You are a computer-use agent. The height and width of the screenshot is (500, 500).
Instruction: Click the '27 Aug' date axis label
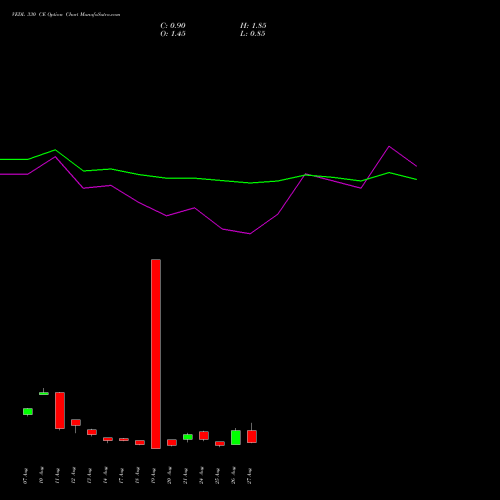tap(249, 476)
